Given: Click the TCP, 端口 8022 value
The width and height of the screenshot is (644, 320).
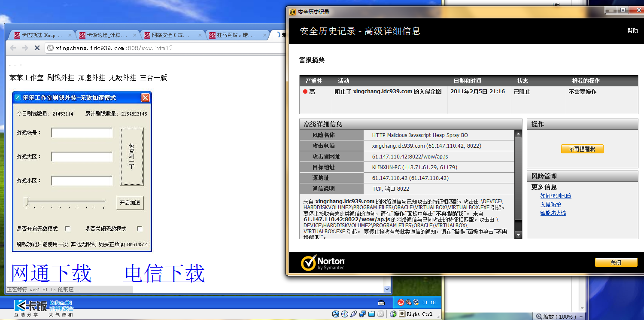Looking at the screenshot, I should 390,189.
